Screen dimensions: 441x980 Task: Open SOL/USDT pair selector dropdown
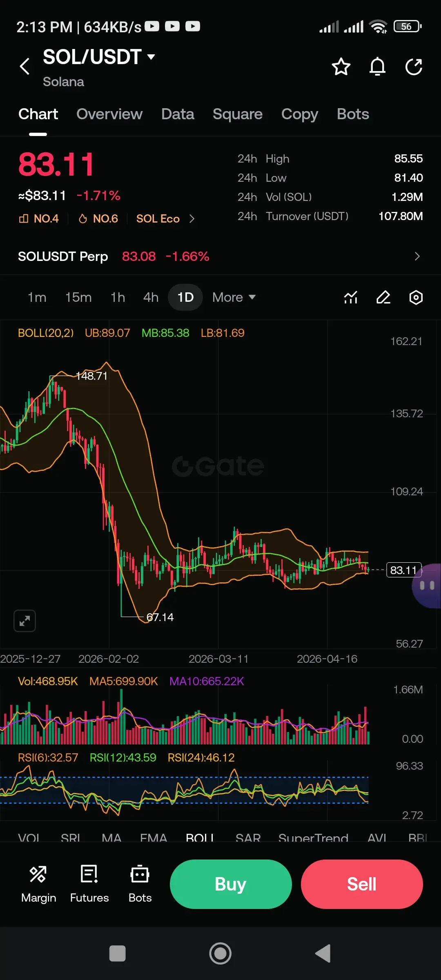(x=99, y=57)
